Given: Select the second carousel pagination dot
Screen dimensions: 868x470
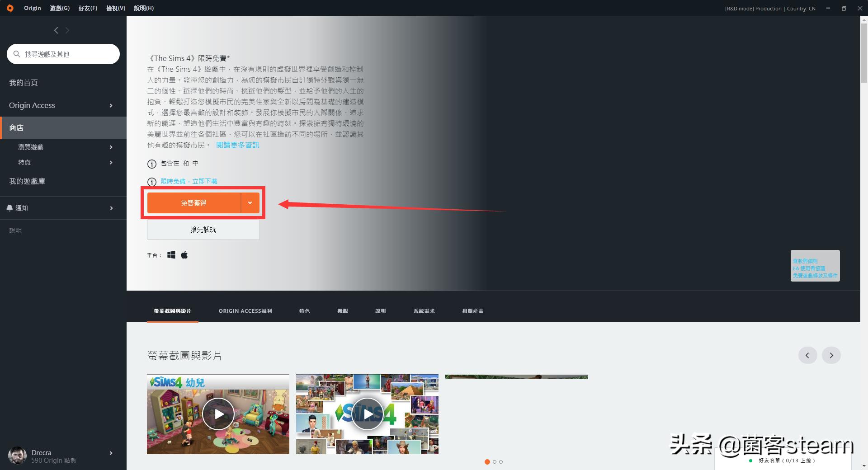Looking at the screenshot, I should tap(494, 462).
